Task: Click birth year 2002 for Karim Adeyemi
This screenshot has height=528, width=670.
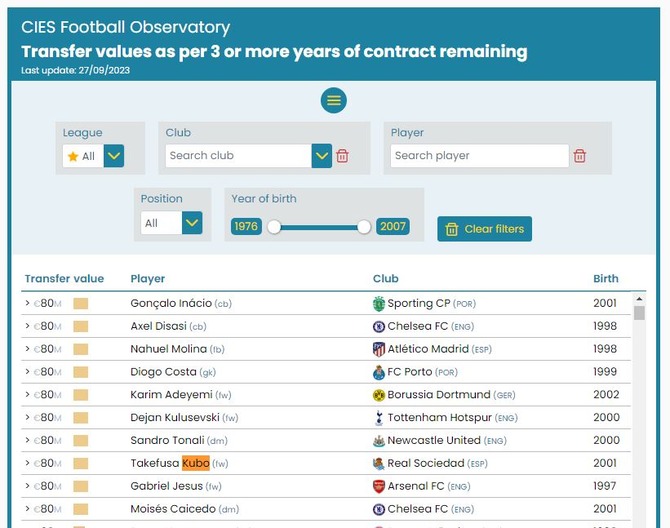Action: [606, 394]
